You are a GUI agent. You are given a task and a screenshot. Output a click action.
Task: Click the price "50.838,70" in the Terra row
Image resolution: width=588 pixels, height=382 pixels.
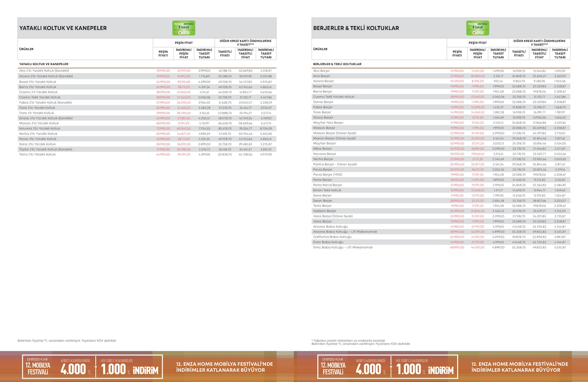point(225,155)
